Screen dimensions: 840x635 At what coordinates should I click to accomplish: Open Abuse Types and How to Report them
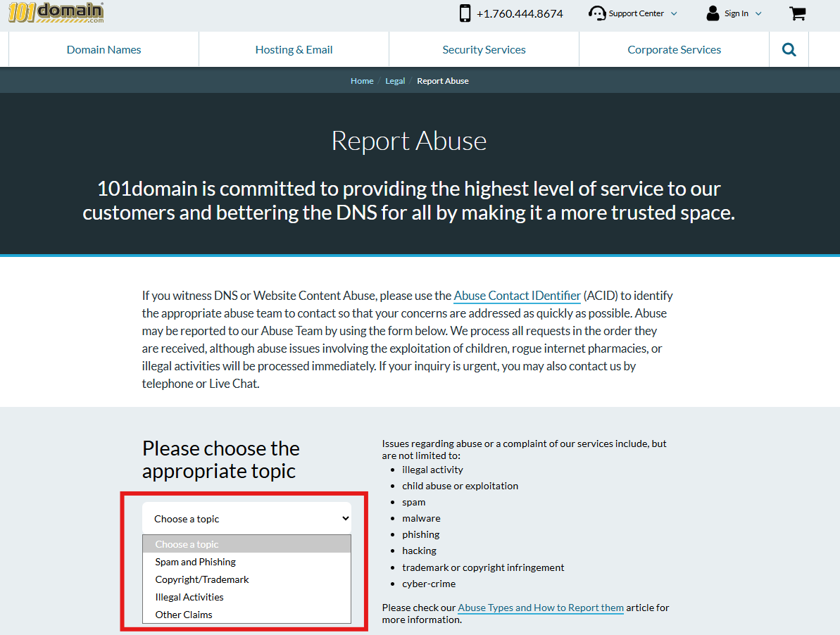pos(540,608)
